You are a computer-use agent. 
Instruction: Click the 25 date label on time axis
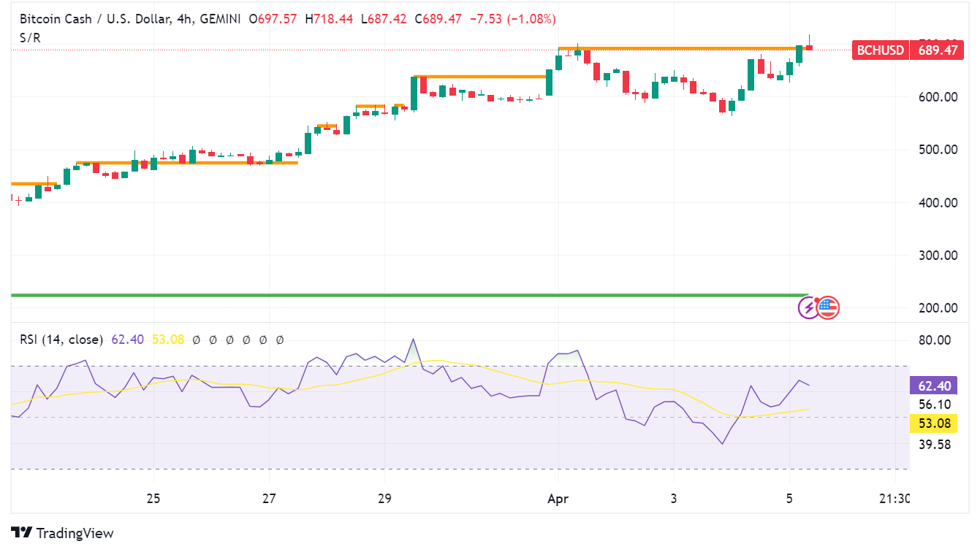[x=153, y=499]
